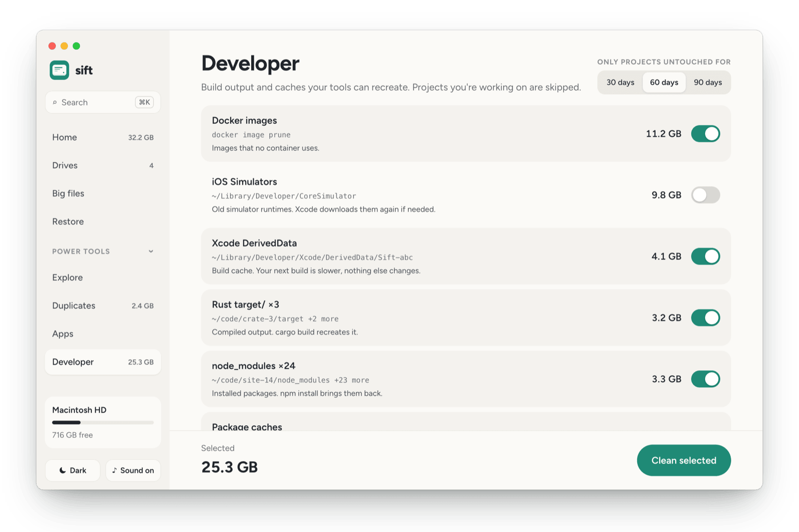Click the '716 GB free' label
This screenshot has height=532, width=799.
pos(72,435)
